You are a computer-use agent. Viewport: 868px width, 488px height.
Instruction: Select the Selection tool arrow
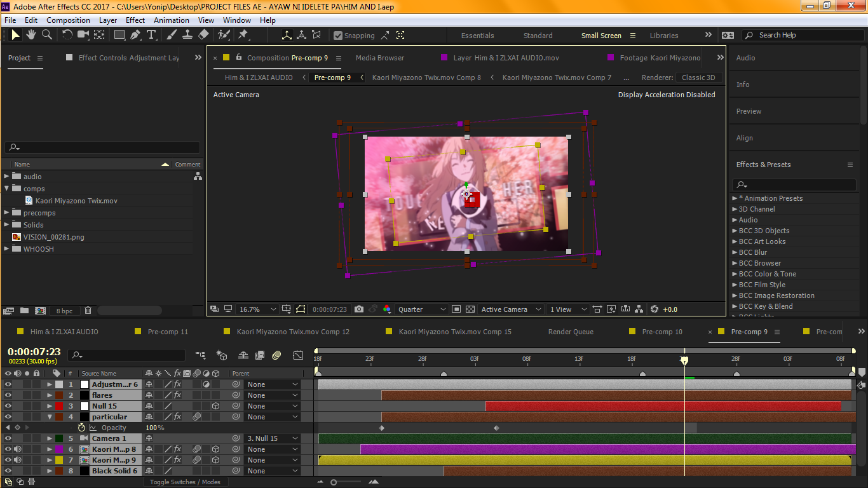coord(15,35)
